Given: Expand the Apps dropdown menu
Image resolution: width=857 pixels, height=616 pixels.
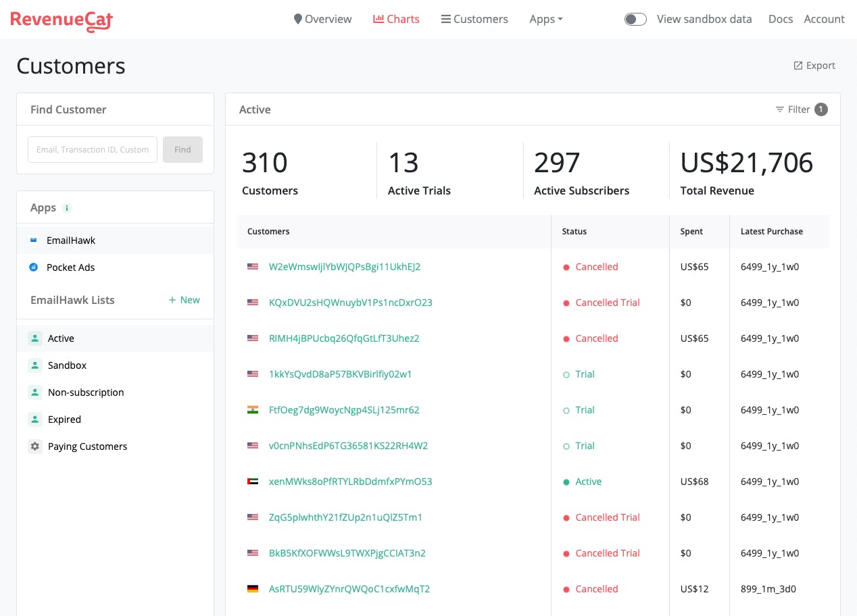Looking at the screenshot, I should (x=546, y=19).
